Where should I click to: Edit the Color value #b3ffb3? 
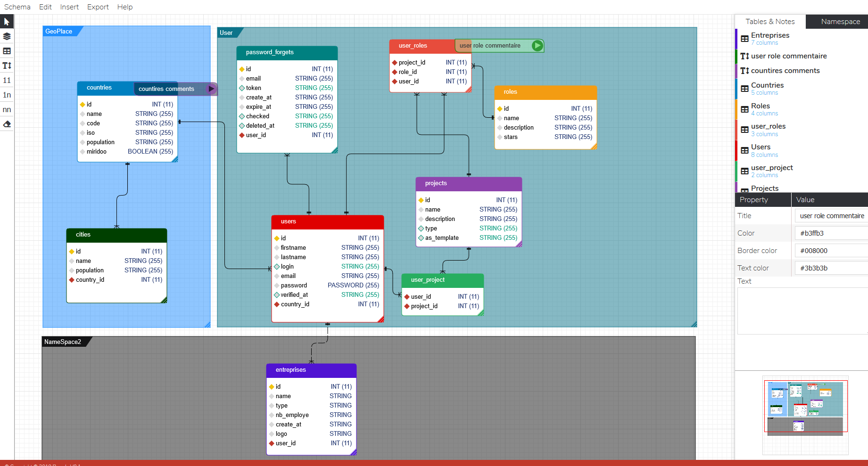(x=831, y=233)
